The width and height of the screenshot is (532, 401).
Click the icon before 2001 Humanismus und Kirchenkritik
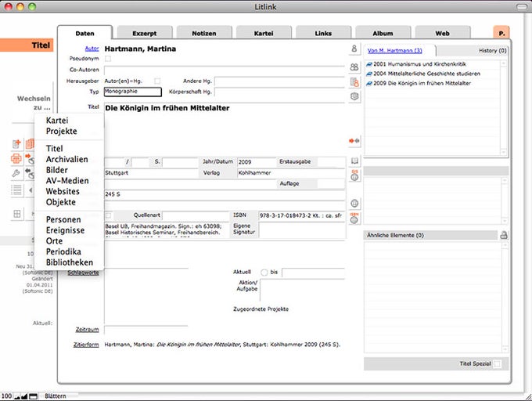(369, 64)
